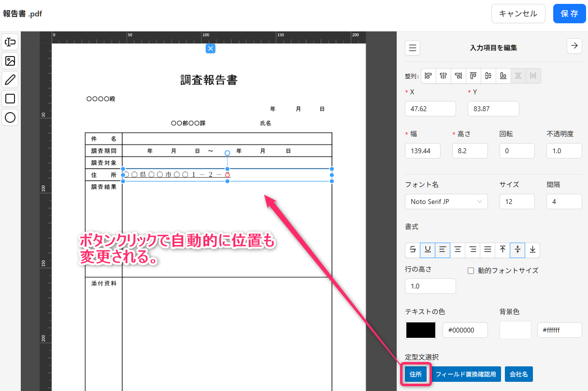Click the address text field on the document
The image size is (588, 391).
pyautogui.click(x=228, y=175)
